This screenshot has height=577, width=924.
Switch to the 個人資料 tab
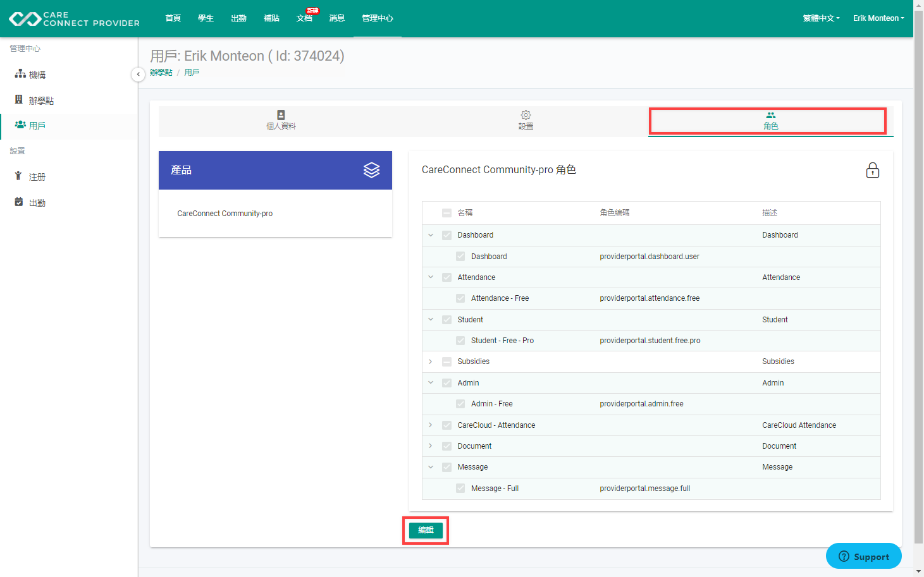[281, 121]
